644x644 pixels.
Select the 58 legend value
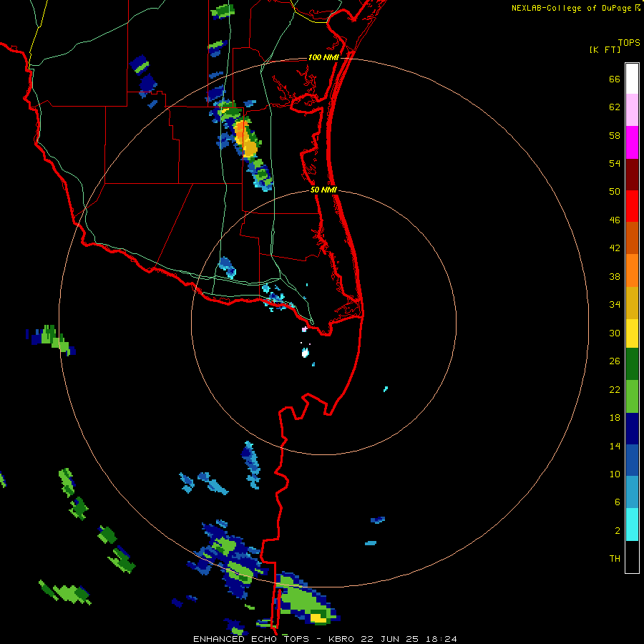(x=615, y=135)
